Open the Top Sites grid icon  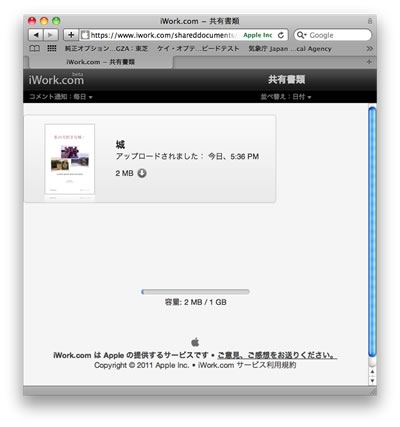(52, 49)
